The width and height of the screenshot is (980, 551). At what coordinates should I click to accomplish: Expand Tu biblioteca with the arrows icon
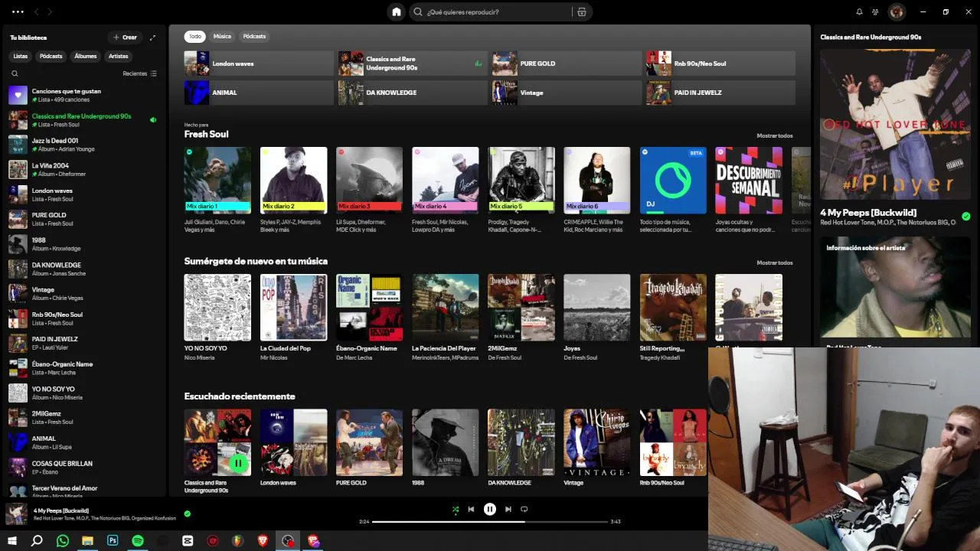tap(152, 37)
